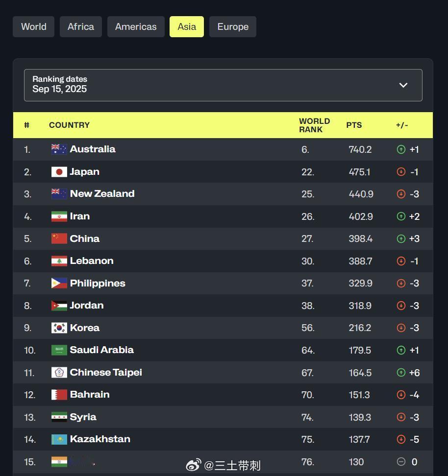
Task: Open the Lebanon country link
Action: (x=92, y=261)
